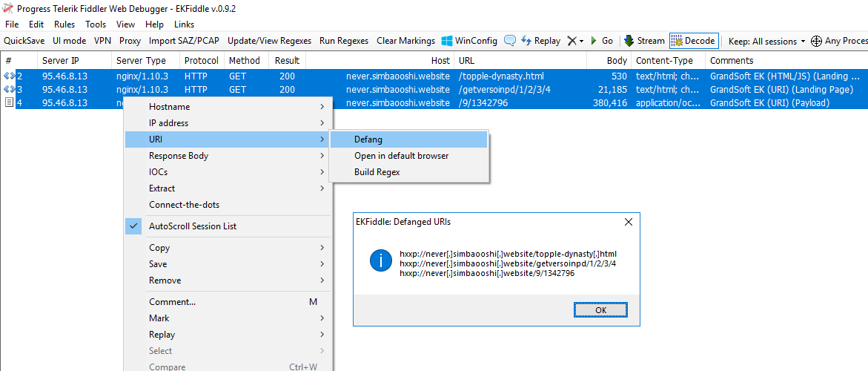868x371 pixels.
Task: Open the Tools menu
Action: [96, 24]
